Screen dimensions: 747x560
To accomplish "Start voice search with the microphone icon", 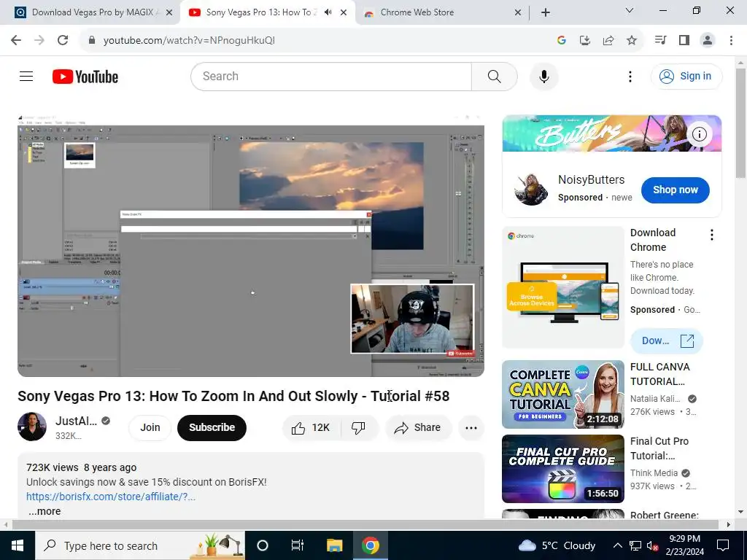I will click(x=543, y=76).
